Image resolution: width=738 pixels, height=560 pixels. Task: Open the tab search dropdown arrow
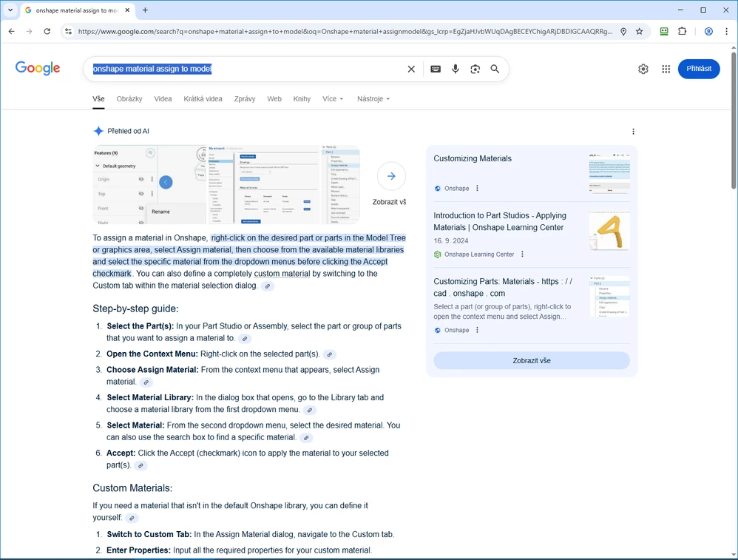10,10
